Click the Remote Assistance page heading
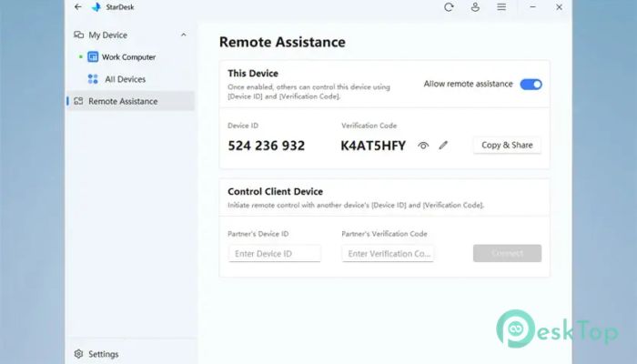The width and height of the screenshot is (637, 364). (x=282, y=42)
